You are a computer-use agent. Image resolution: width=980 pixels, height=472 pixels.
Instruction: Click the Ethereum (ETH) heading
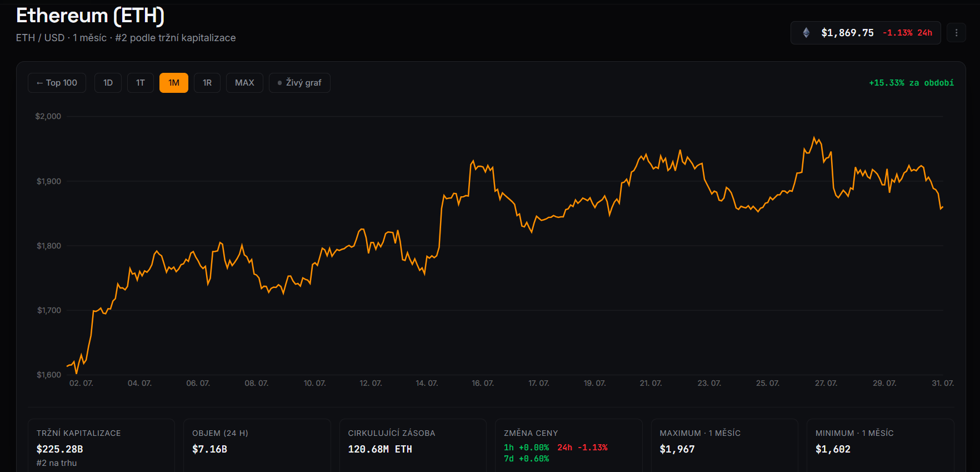click(90, 16)
